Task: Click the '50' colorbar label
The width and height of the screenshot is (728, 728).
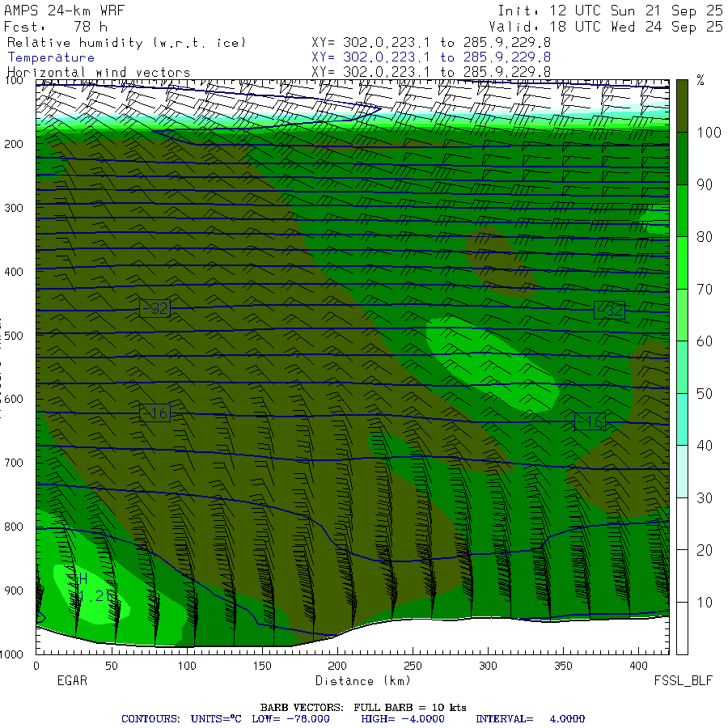Action: coord(705,394)
